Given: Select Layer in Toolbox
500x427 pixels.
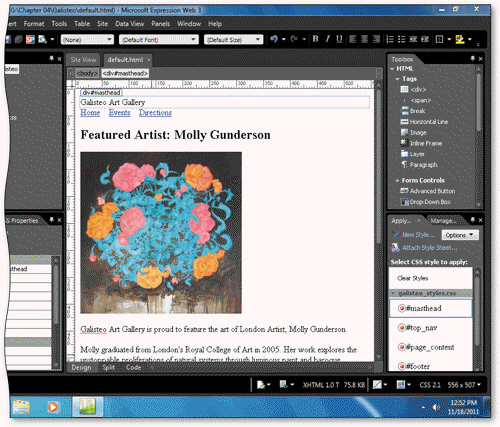Looking at the screenshot, I should pos(412,154).
